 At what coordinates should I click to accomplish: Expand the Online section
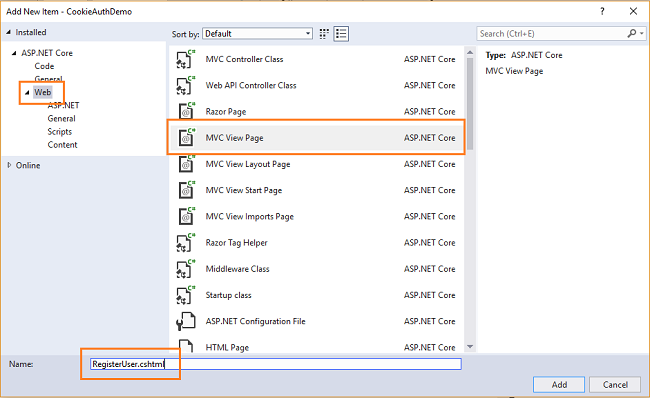(9, 165)
